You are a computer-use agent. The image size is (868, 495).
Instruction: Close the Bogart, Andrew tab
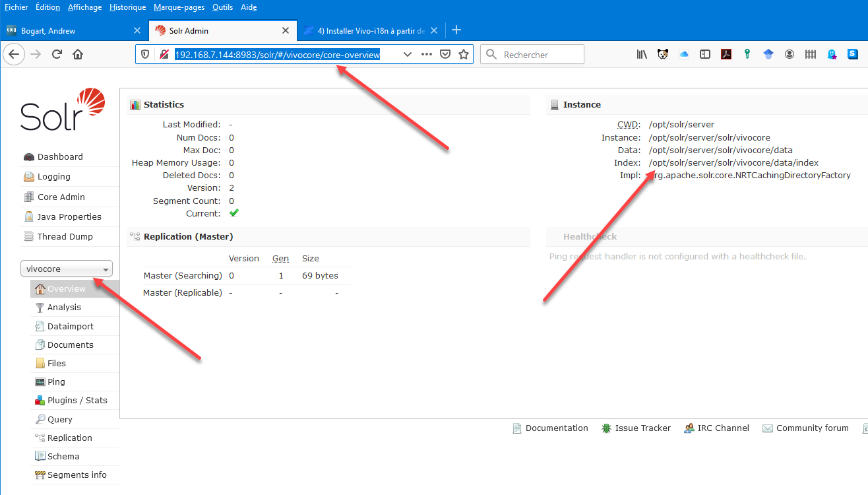(x=137, y=30)
